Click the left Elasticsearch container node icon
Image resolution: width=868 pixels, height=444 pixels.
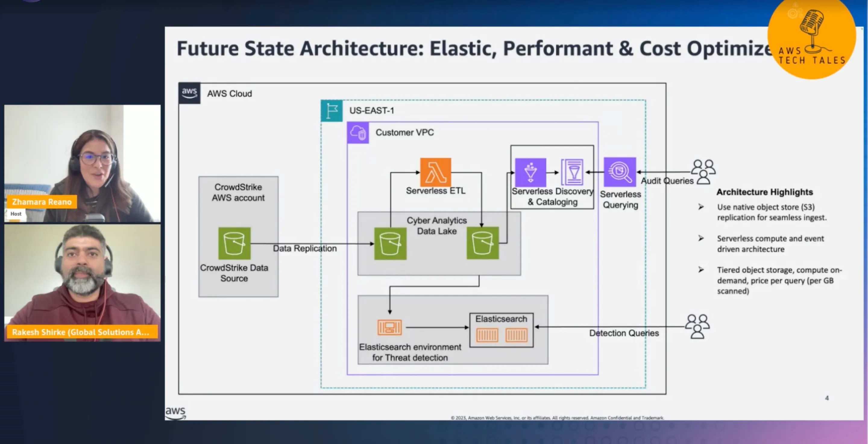[487, 335]
